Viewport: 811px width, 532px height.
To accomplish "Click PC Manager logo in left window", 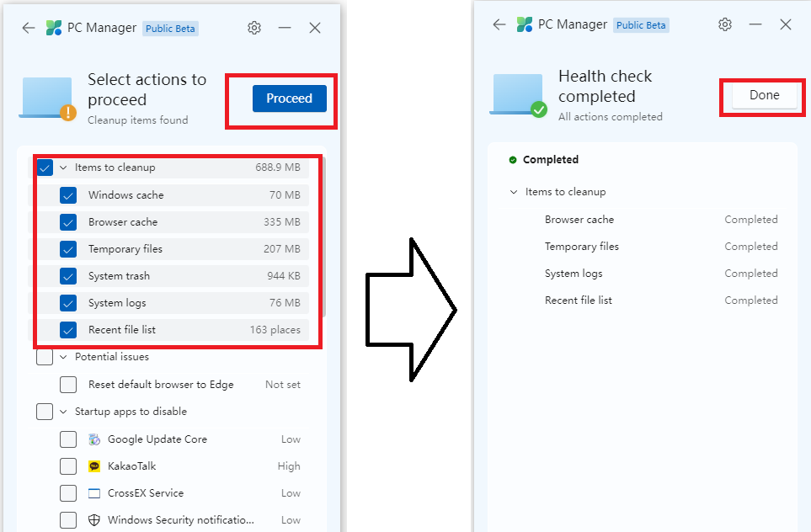I will point(54,28).
